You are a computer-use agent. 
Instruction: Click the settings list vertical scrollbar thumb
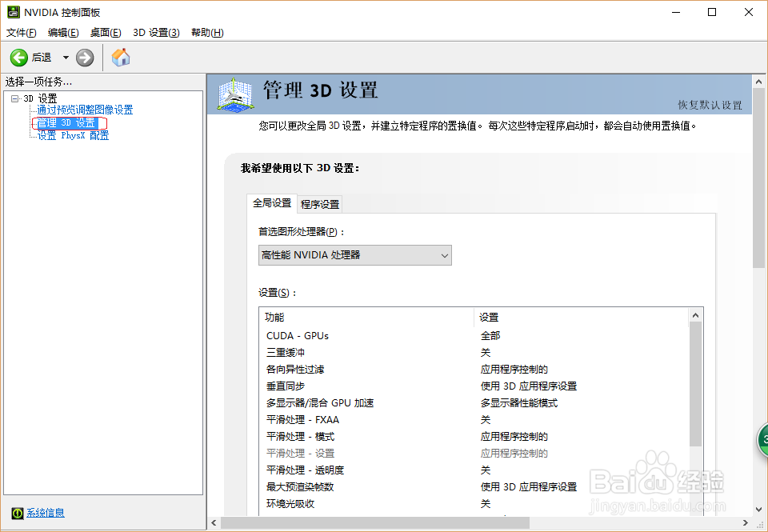695,384
